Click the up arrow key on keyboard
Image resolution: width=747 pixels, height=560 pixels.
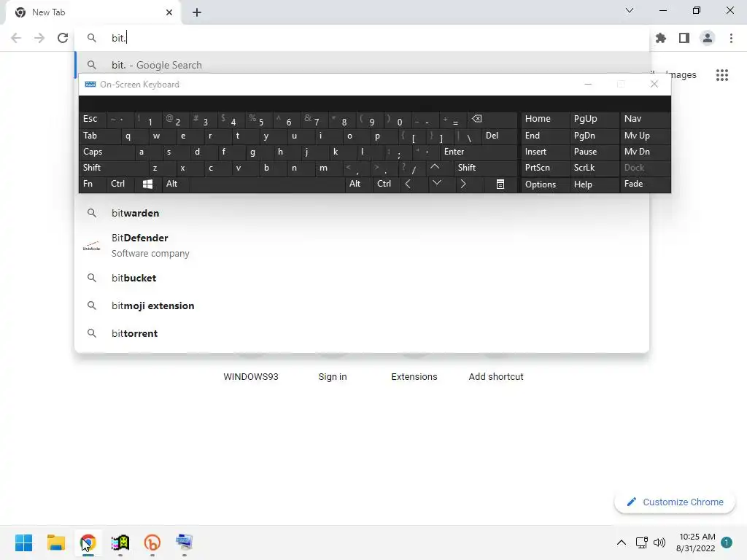coord(435,167)
